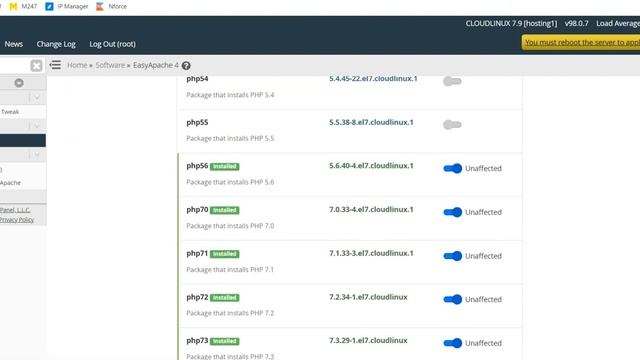Click version 7.0.33-4.el7.cloudlinux.1

[371, 209]
